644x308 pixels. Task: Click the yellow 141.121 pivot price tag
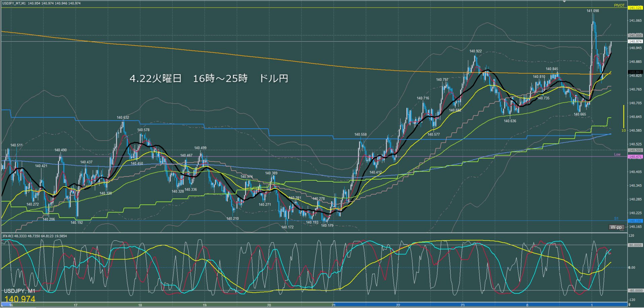pyautogui.click(x=635, y=8)
